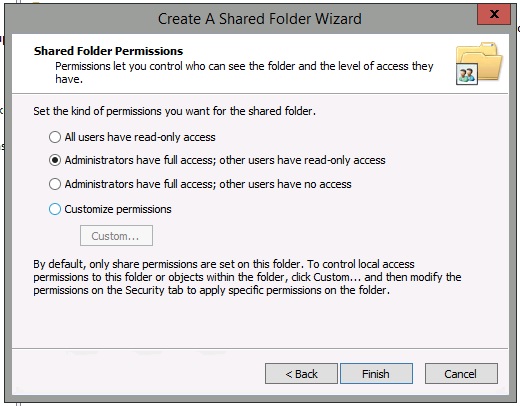Click Finish to create the share

[376, 374]
